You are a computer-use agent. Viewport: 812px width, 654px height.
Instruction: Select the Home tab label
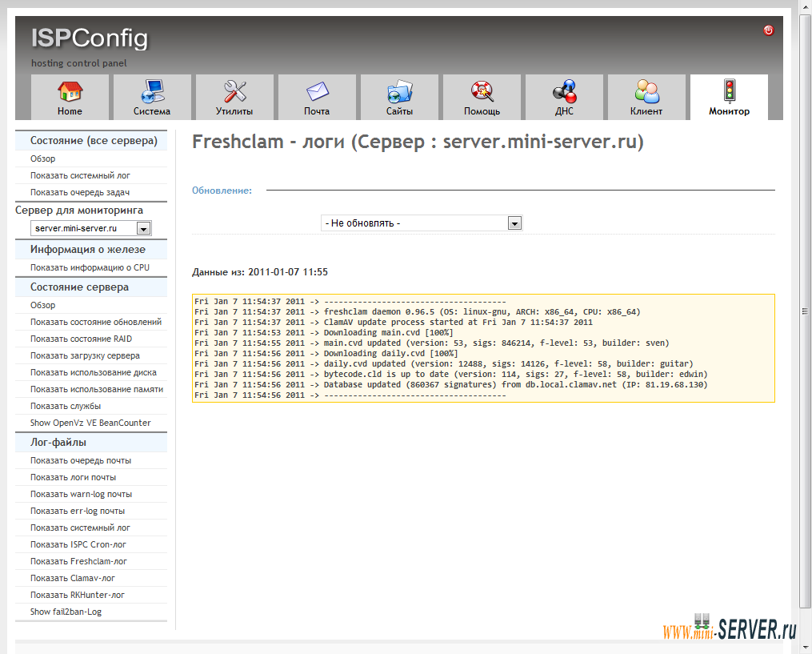[70, 111]
